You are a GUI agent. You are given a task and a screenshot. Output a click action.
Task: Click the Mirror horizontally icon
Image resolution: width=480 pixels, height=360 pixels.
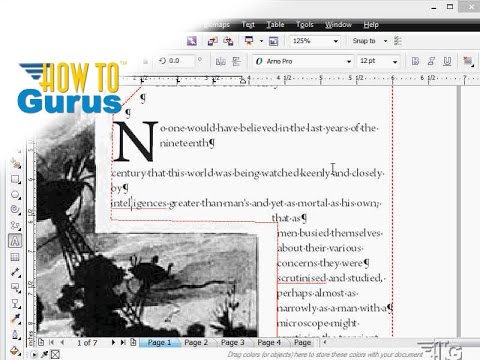coord(221,61)
